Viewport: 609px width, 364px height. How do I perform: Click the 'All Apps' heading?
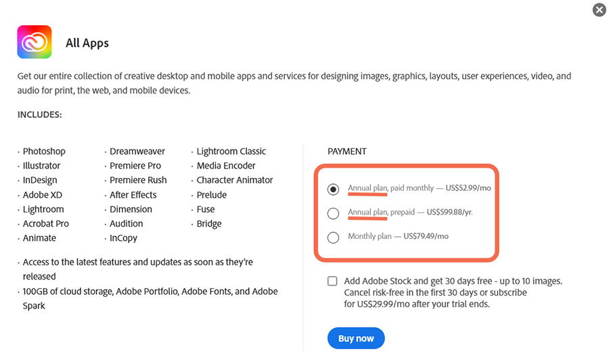87,43
